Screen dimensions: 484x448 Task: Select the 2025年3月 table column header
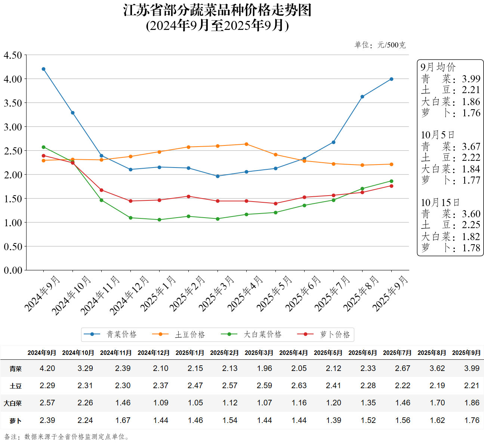tap(259, 353)
